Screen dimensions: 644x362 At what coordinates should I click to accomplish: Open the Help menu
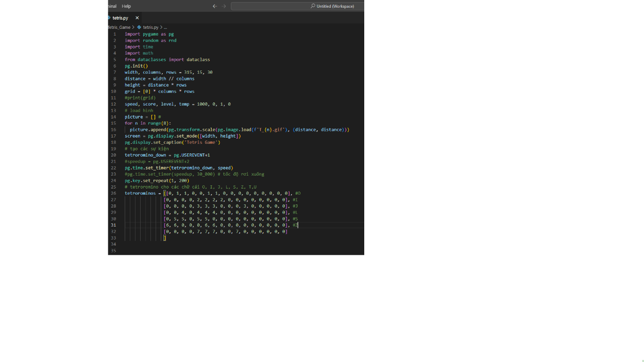point(126,6)
